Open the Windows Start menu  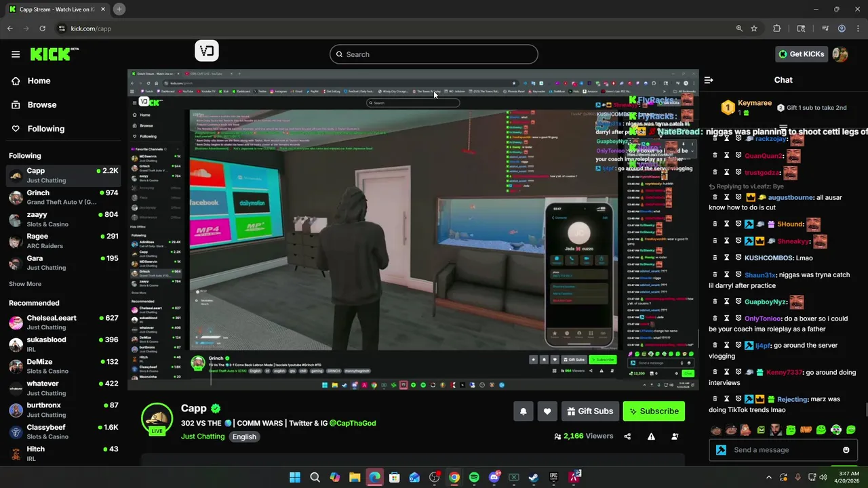[x=295, y=477]
